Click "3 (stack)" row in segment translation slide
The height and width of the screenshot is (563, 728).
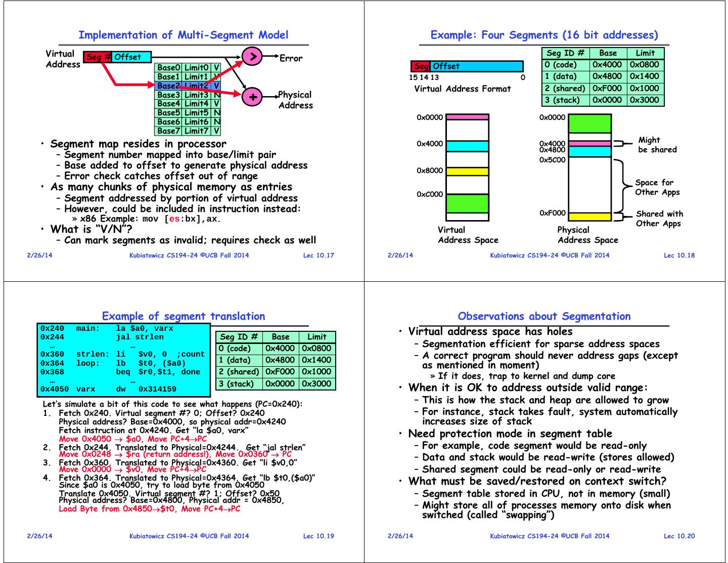(275, 383)
